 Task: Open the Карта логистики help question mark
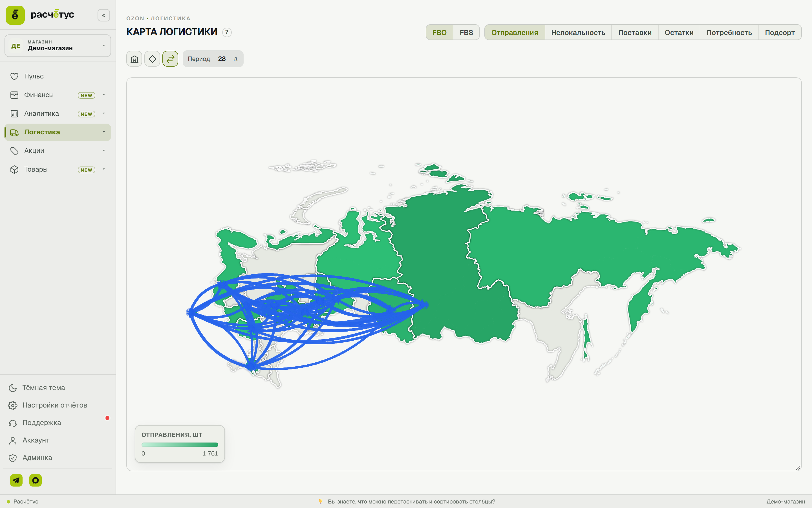point(227,32)
